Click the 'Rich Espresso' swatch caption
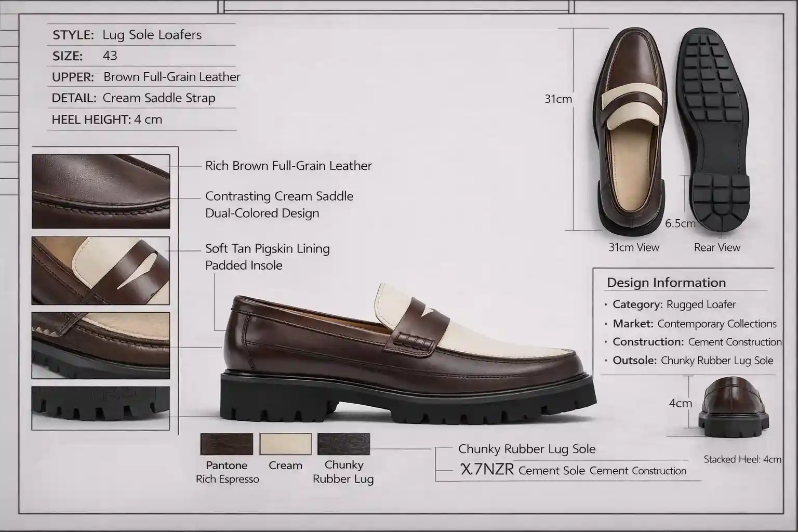This screenshot has width=798, height=532. (227, 479)
